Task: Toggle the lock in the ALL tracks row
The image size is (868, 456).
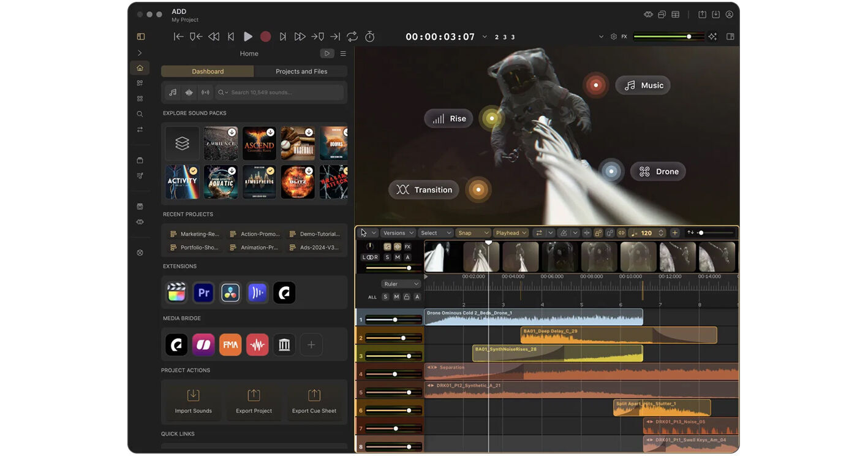Action: [407, 297]
